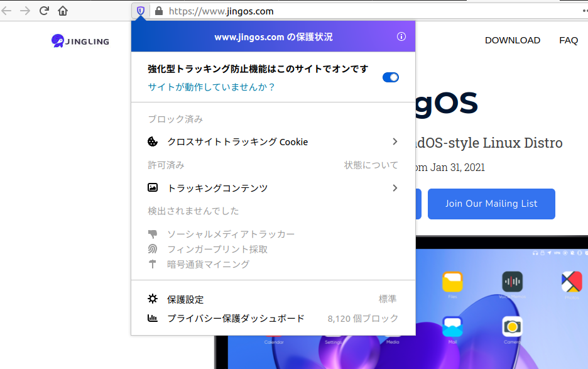
Task: Click the chart icon for privacy dashboard
Action: pos(153,318)
